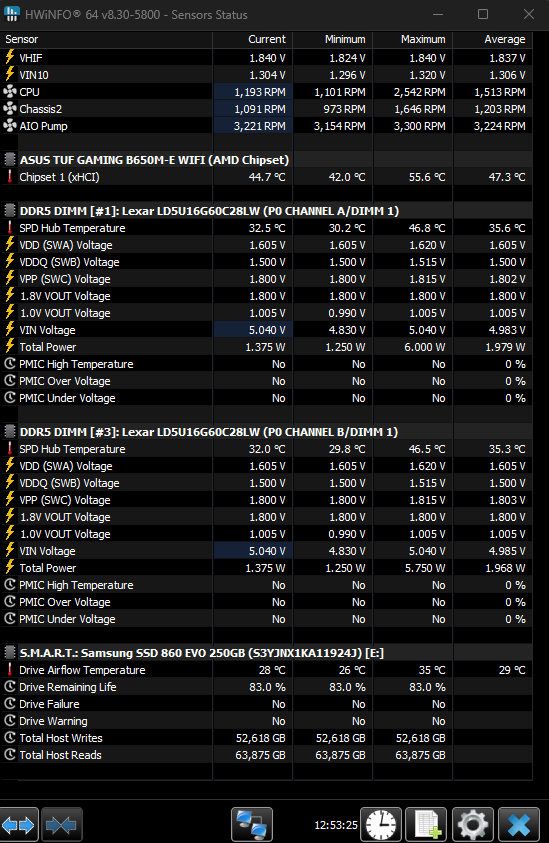Collapse DDR5 DIMM [#3] Lexar sensor group

point(209,432)
